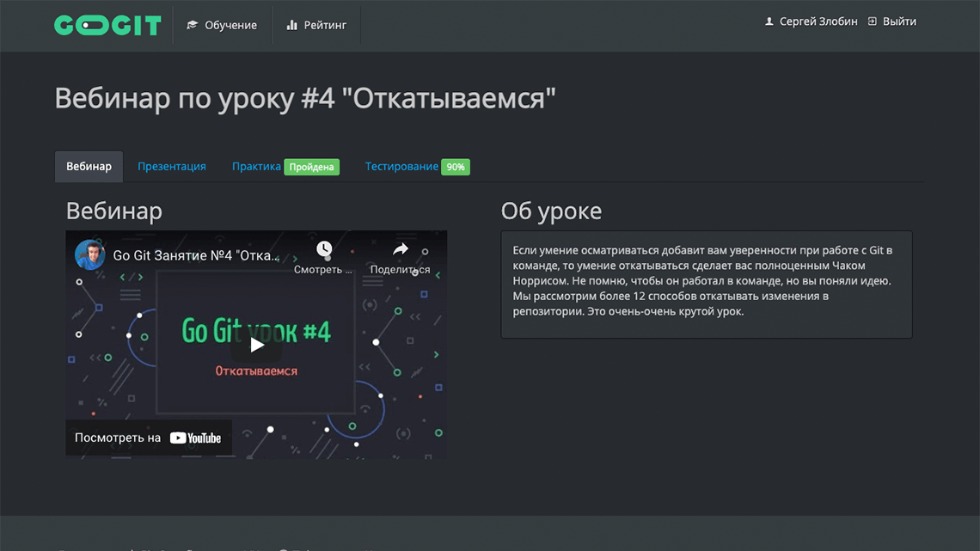Click the YouTube logo in the video overlay
The image size is (980, 551).
point(194,437)
